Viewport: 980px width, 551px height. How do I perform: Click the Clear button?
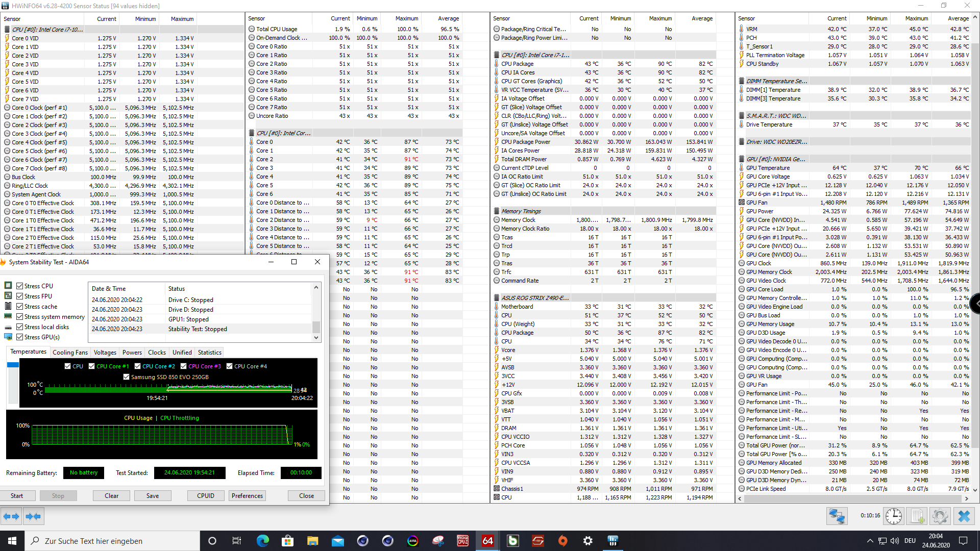(x=111, y=496)
